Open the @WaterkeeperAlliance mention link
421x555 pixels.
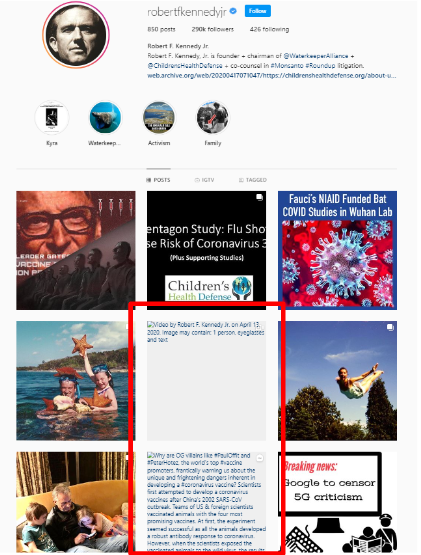point(316,56)
